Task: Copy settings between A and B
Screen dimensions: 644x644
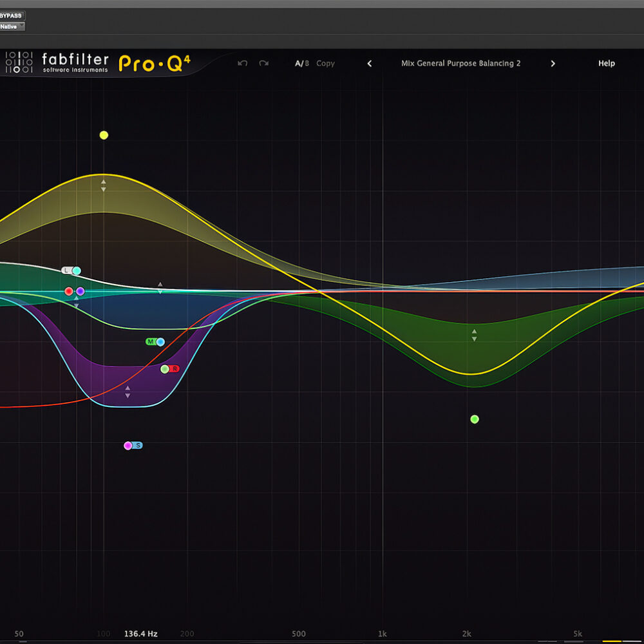Action: (x=326, y=64)
